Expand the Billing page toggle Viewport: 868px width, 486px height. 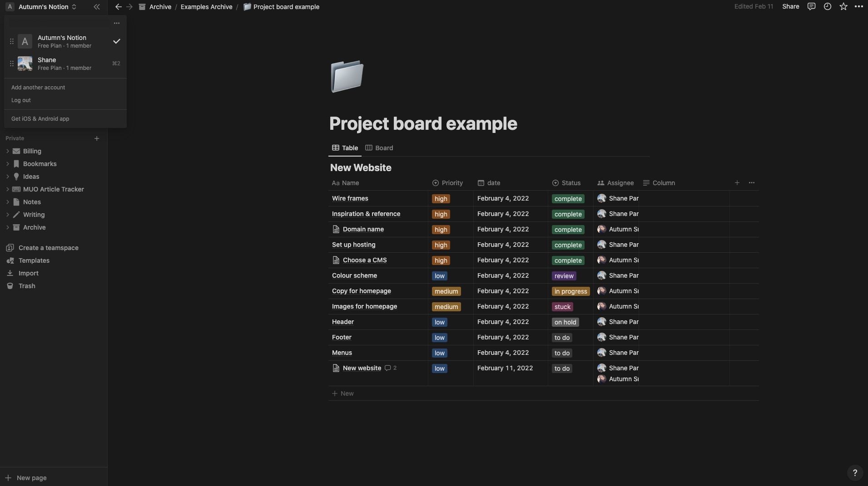tap(8, 151)
